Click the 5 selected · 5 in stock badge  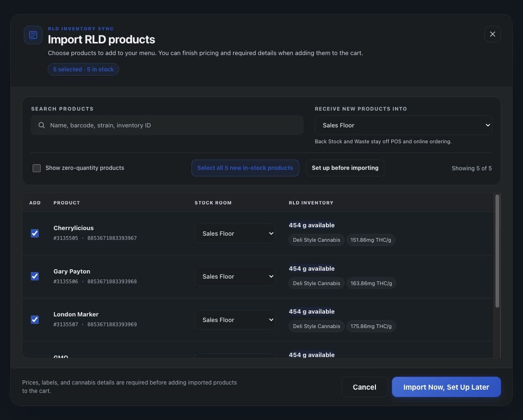pyautogui.click(x=84, y=70)
